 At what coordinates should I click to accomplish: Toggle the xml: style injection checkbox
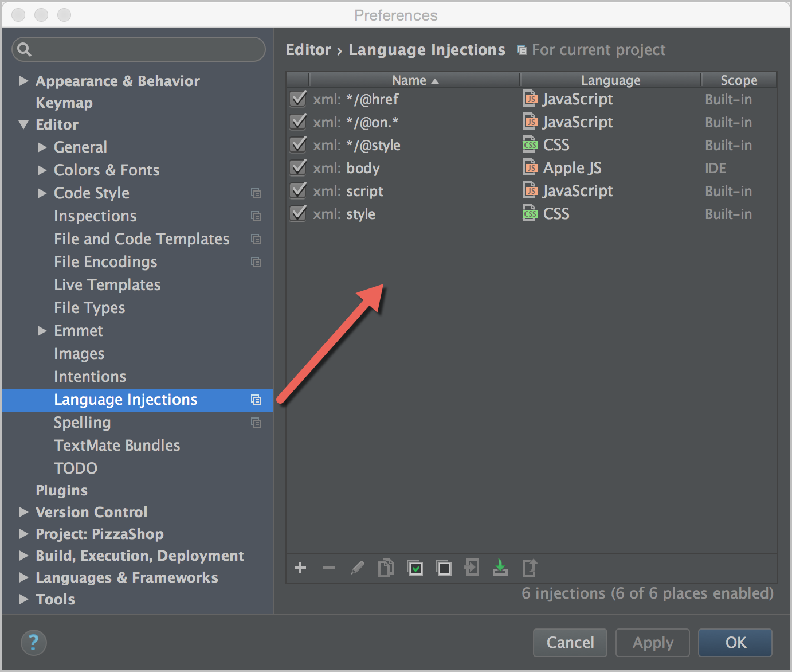298,213
